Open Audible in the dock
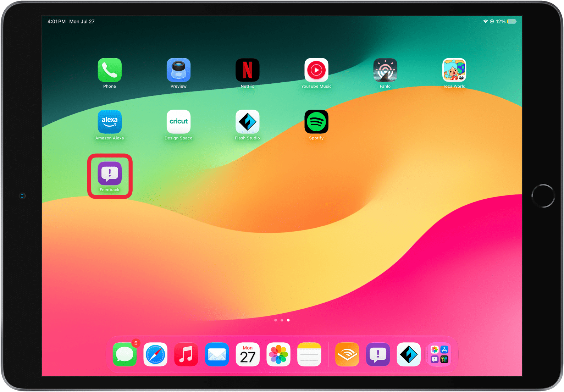The image size is (564, 392). point(347,354)
